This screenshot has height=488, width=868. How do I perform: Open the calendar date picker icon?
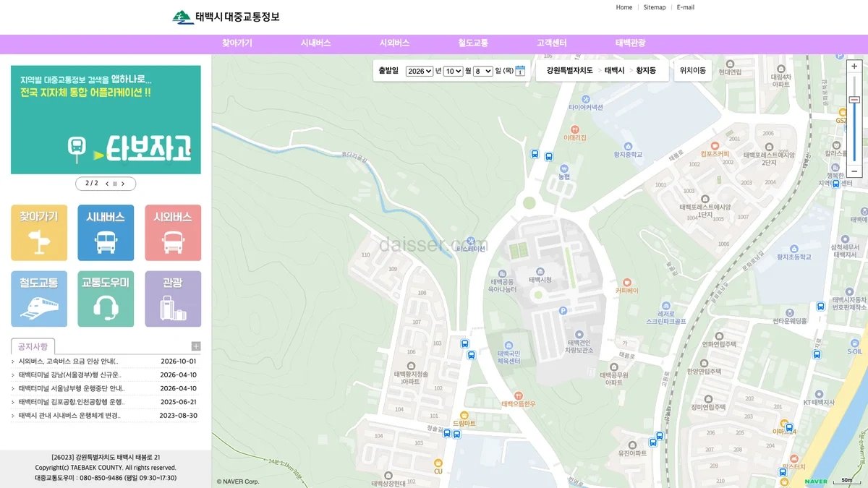click(520, 71)
